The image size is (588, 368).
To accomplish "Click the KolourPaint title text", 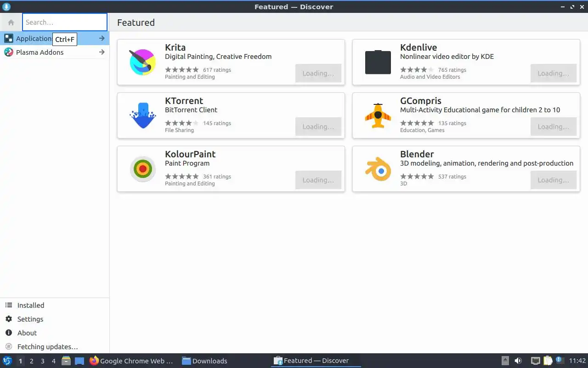I will tap(190, 154).
